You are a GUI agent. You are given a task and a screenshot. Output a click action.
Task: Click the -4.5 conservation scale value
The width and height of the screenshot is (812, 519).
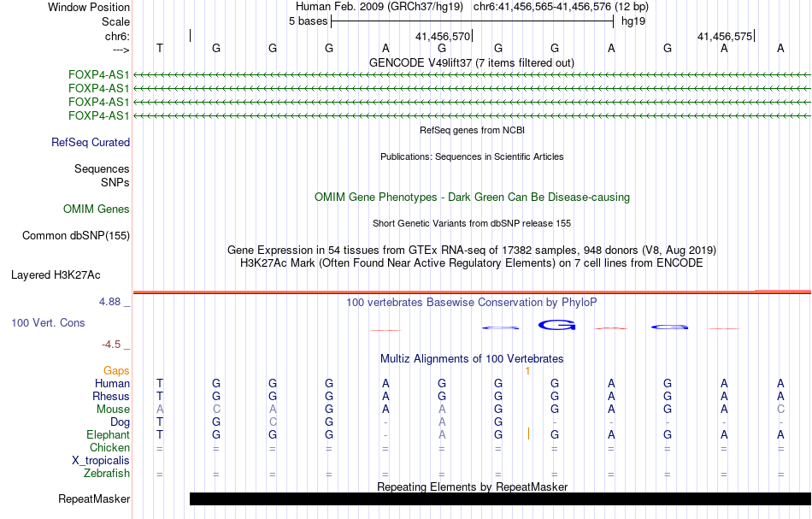point(111,345)
